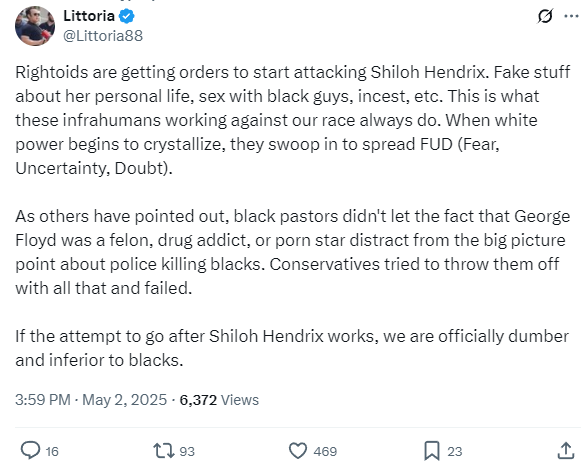Open the three-dot more options menu
Screen dimensions: 586x471
pos(571,16)
